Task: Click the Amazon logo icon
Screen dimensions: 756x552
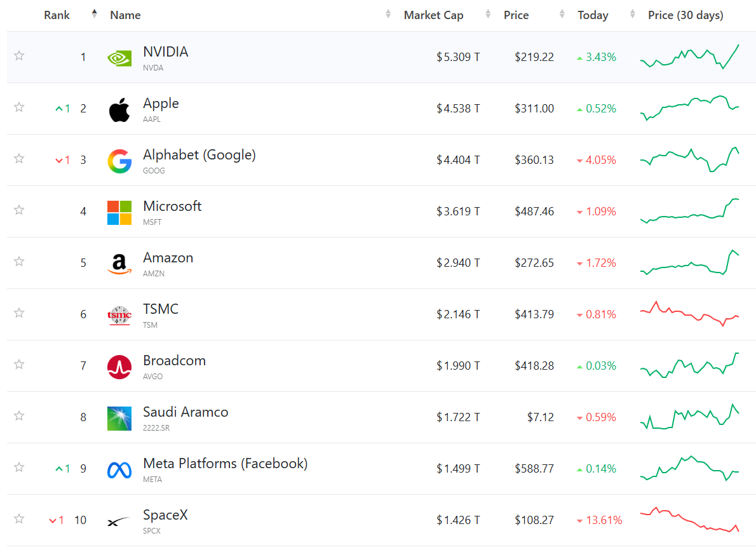Action: click(x=119, y=264)
